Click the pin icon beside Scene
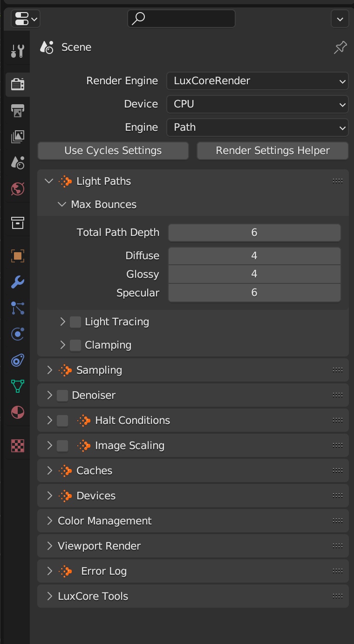This screenshot has height=644, width=354. pyautogui.click(x=340, y=47)
